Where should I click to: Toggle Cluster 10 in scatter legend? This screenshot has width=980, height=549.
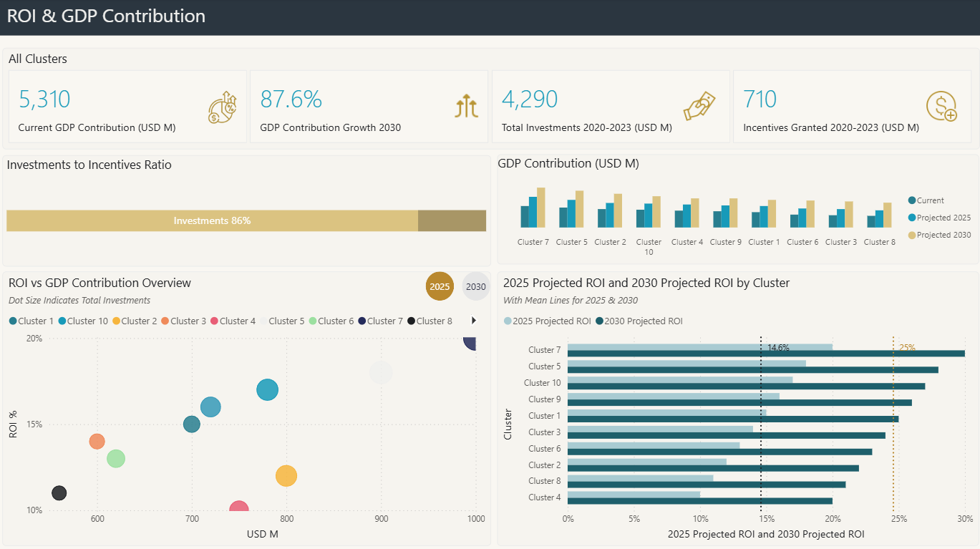[83, 321]
